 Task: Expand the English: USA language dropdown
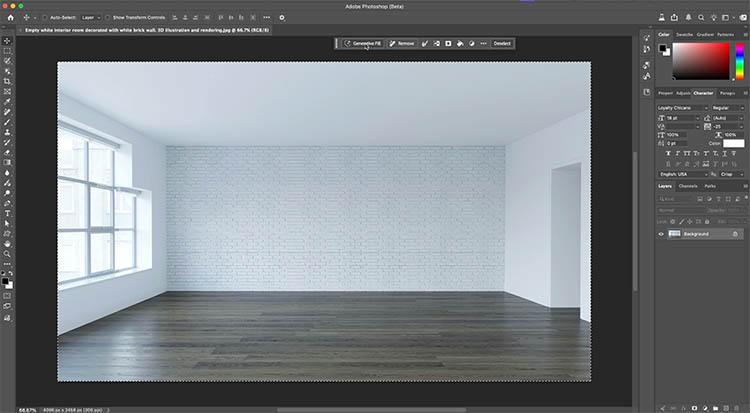click(x=682, y=173)
